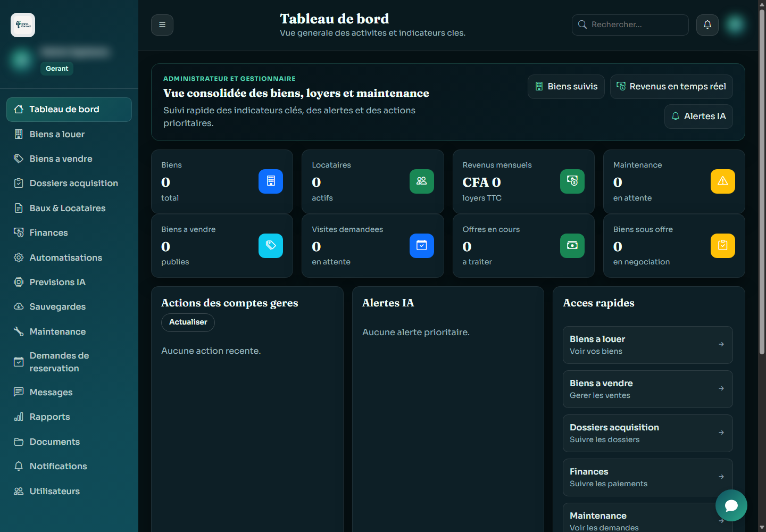766x532 pixels.
Task: Open Biens a vendre quick access card
Action: tap(648, 389)
